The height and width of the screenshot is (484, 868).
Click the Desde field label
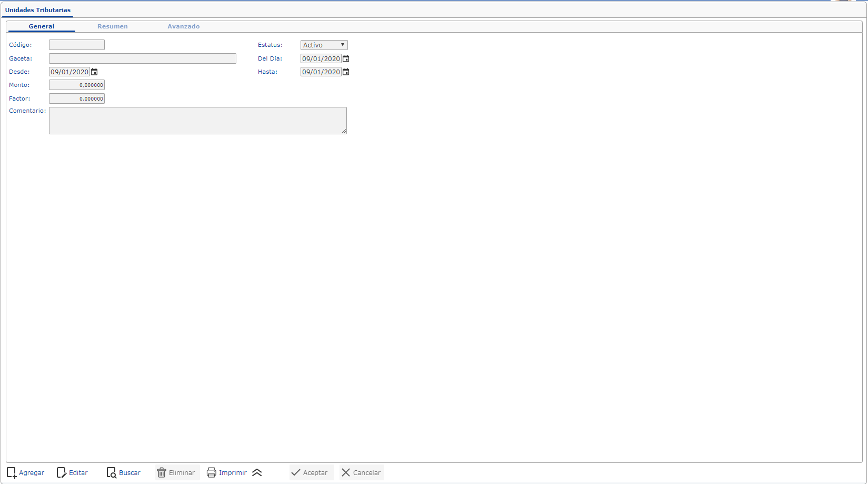19,72
